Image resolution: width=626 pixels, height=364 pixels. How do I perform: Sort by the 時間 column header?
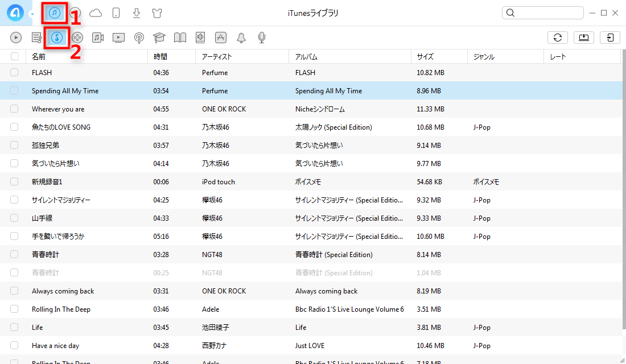tap(172, 57)
